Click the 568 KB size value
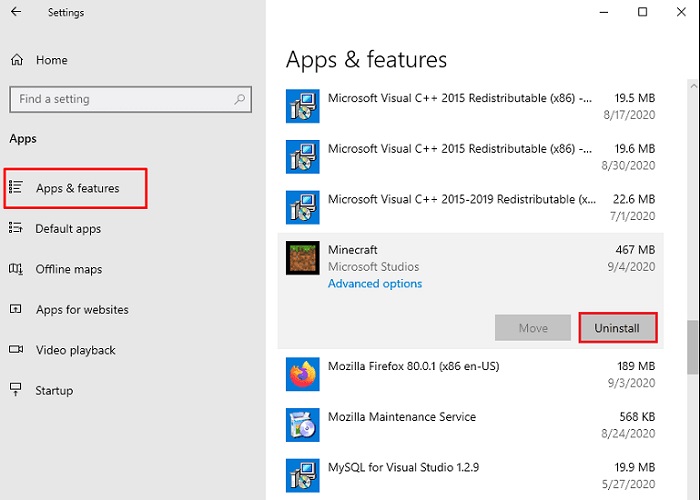Viewport: 700px width, 500px height. tap(637, 417)
